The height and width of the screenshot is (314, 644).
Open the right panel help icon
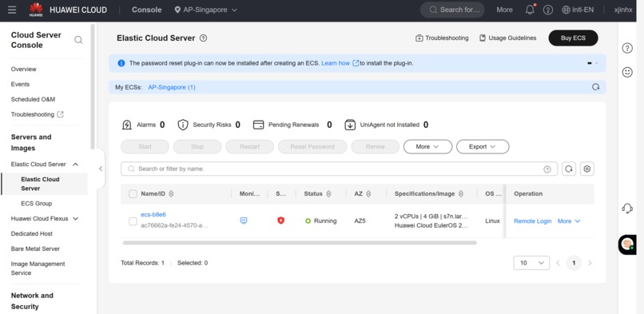point(627,48)
